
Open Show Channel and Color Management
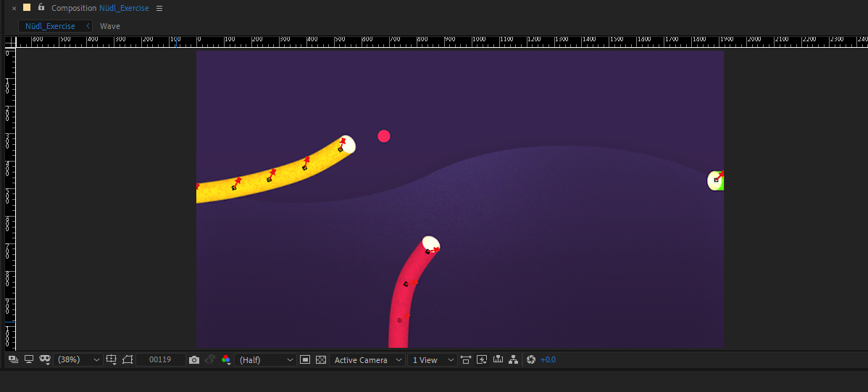(x=226, y=360)
